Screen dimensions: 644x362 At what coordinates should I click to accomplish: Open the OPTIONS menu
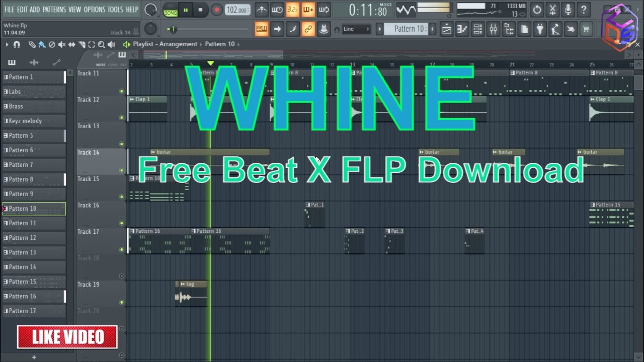[95, 10]
